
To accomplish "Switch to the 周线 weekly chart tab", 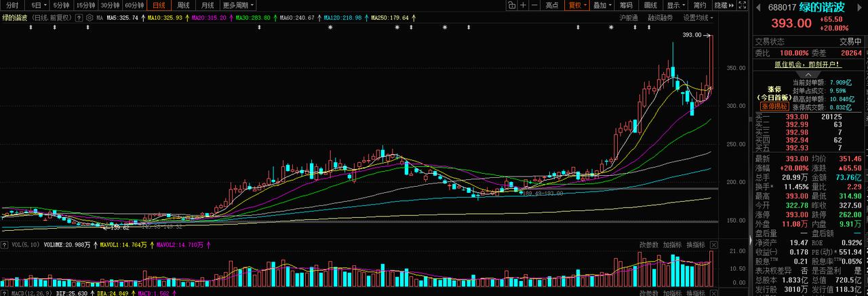I will (x=183, y=5).
